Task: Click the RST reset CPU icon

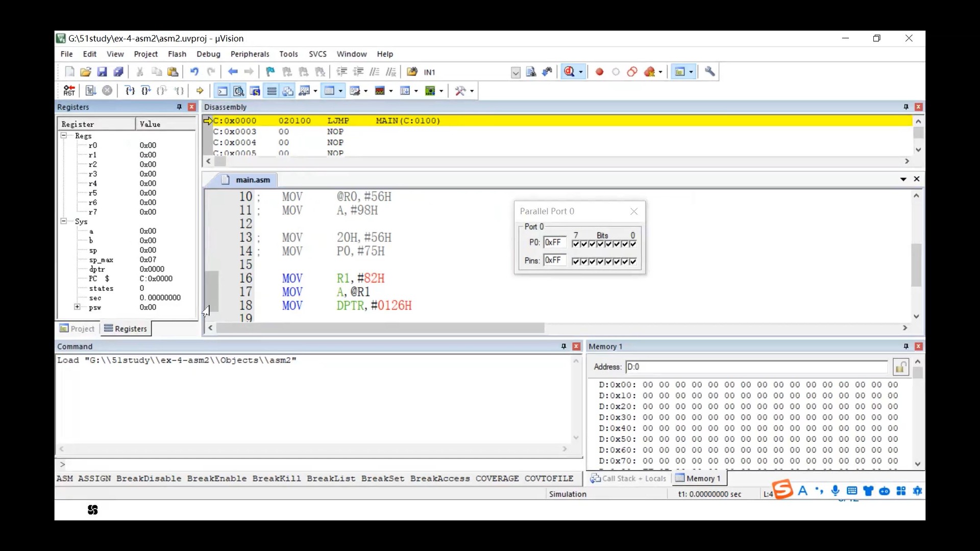Action: pos(69,91)
